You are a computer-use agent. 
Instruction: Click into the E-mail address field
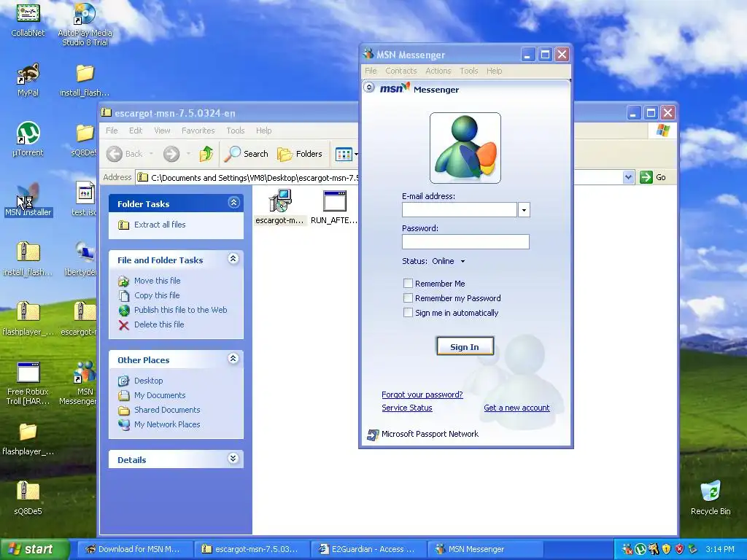pyautogui.click(x=460, y=210)
